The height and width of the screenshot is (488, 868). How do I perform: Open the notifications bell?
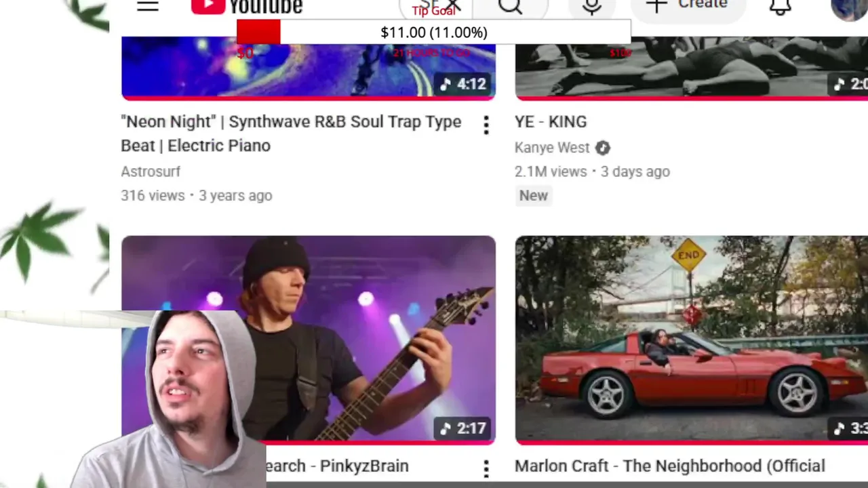(781, 7)
